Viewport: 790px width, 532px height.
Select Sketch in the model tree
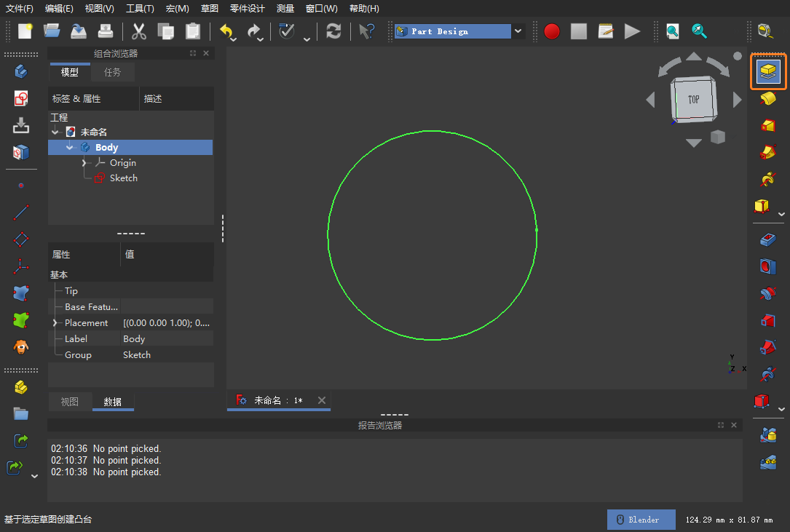coord(123,178)
